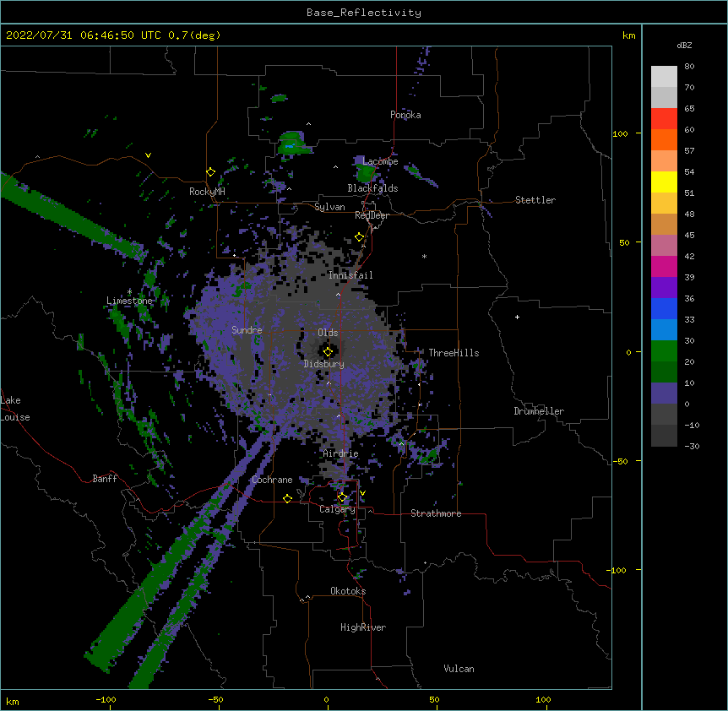
Task: Pick the red 60–65 dBZ legend swatch
Action: click(664, 119)
